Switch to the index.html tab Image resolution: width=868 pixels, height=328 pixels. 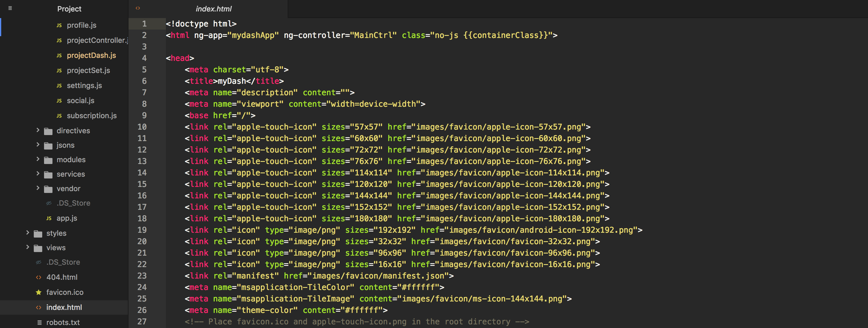point(214,9)
